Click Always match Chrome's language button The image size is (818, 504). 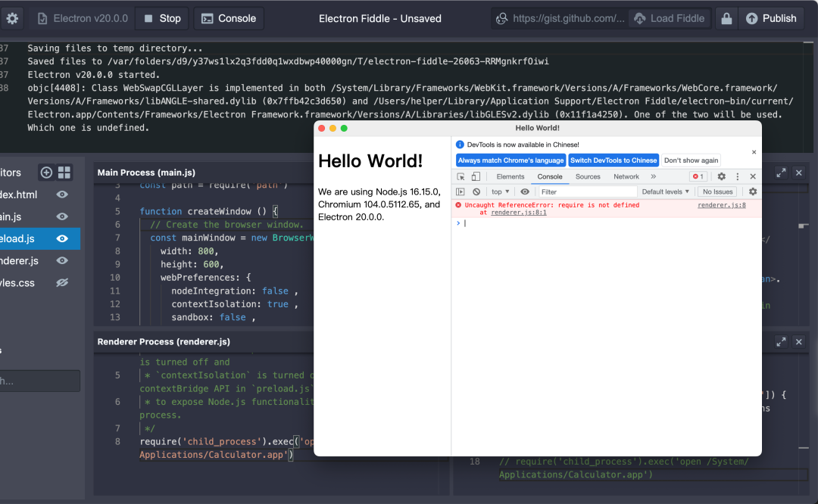510,160
